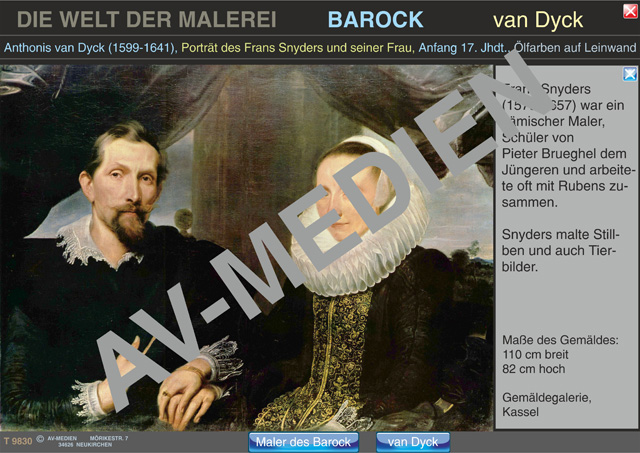The image size is (640, 453).
Task: Click the Maße des Gemäldes text
Action: pyautogui.click(x=560, y=340)
